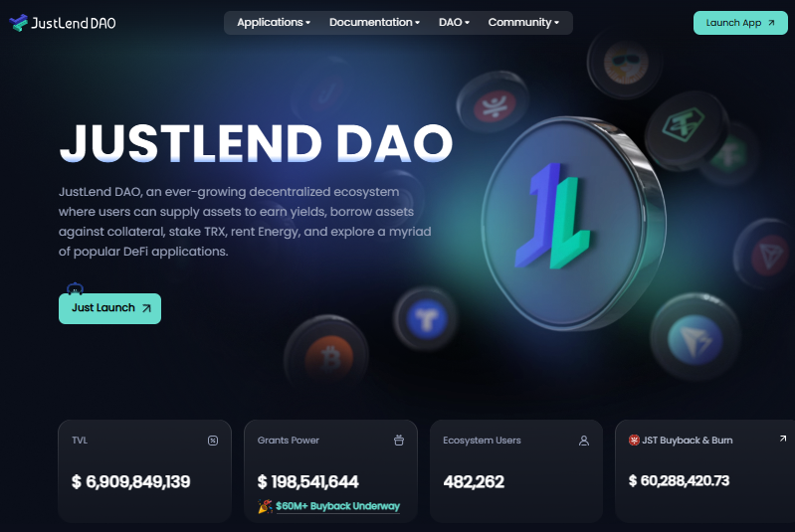795x532 pixels.
Task: Click the orange Bitcoin coin
Action: pos(327,355)
